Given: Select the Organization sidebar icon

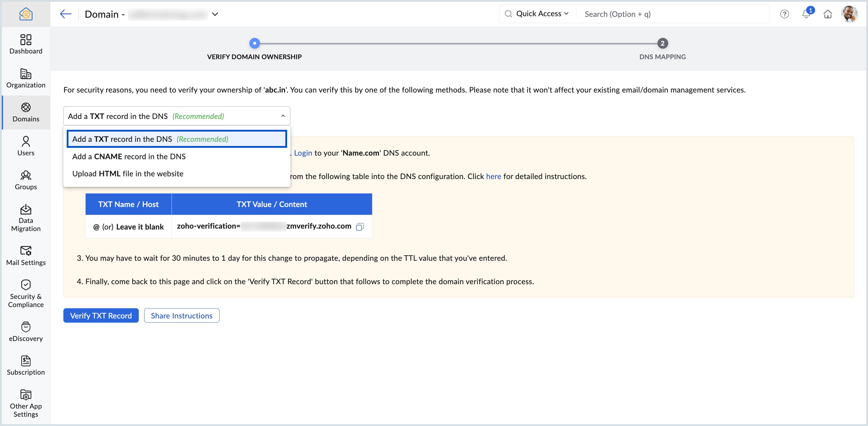Looking at the screenshot, I should pos(26,78).
